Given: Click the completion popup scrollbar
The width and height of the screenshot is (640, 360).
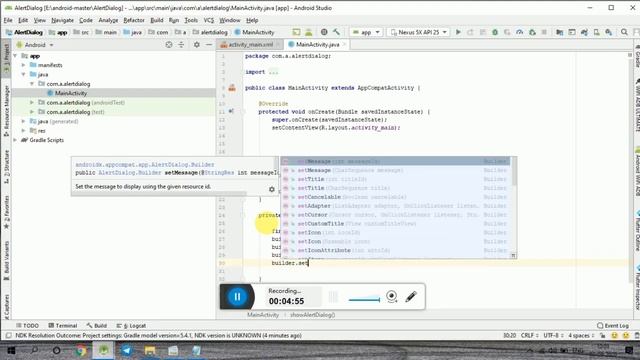Looking at the screenshot, I should pyautogui.click(x=513, y=171).
